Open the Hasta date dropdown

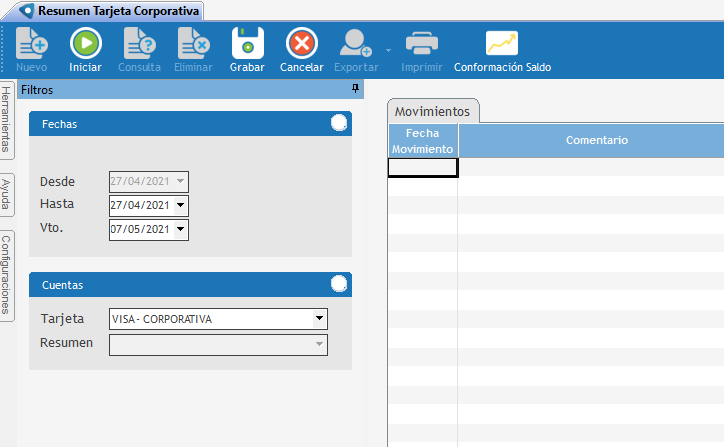point(180,205)
